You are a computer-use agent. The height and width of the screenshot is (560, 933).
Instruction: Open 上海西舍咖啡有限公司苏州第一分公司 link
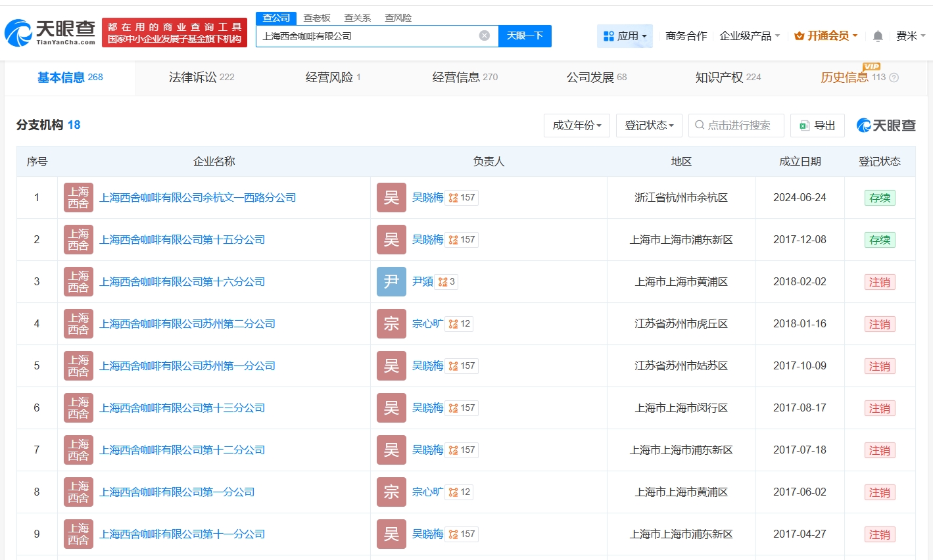coord(187,366)
